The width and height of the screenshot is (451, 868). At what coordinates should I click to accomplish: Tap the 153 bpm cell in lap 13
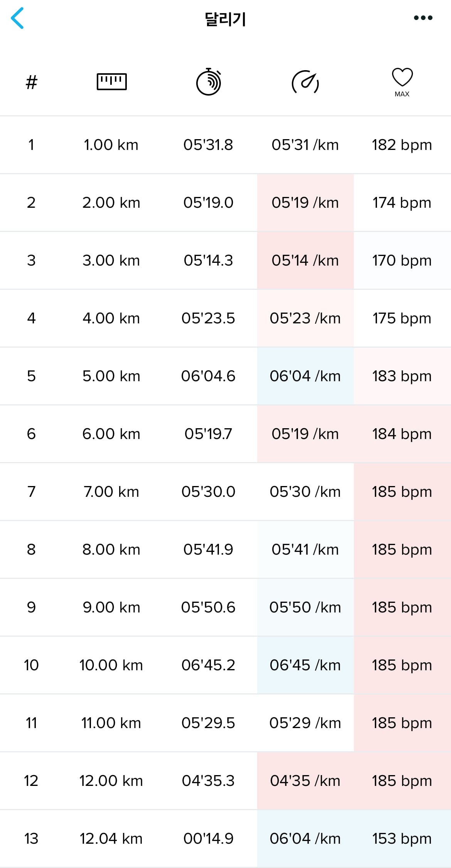[402, 839]
